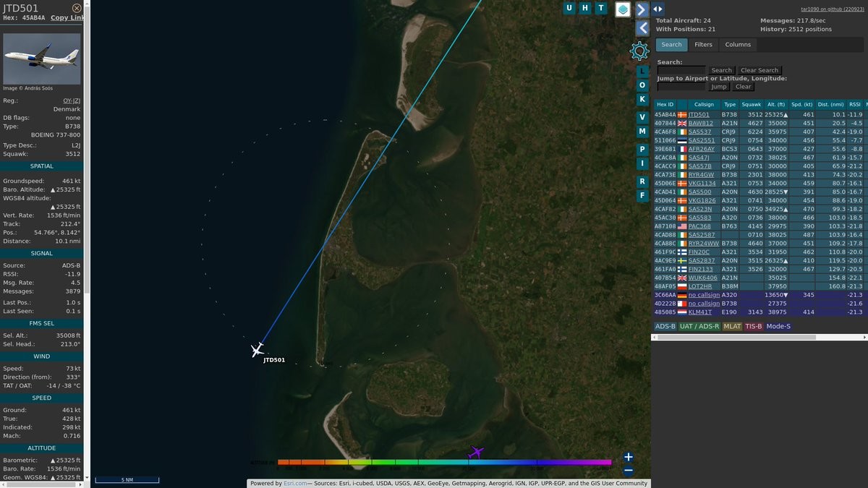Select callsign PAC368 in aircraft table

(x=699, y=226)
